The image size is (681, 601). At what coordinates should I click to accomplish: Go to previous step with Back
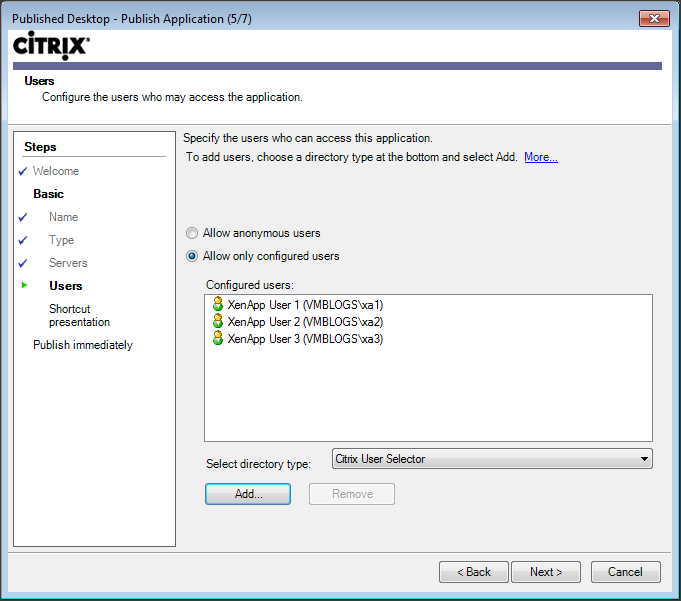[x=473, y=572]
